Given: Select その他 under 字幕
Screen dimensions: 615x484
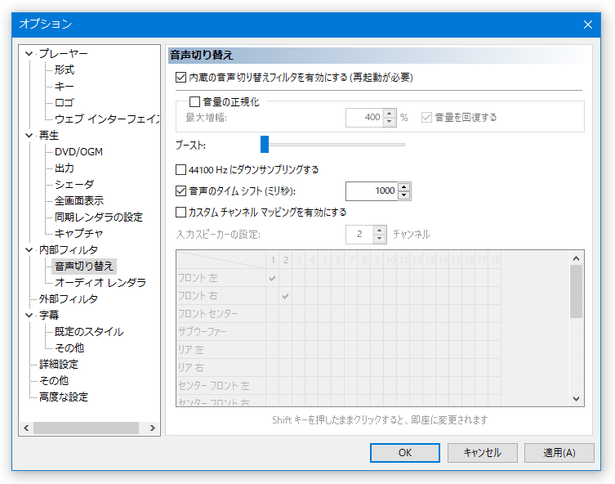Looking at the screenshot, I should pyautogui.click(x=69, y=348).
